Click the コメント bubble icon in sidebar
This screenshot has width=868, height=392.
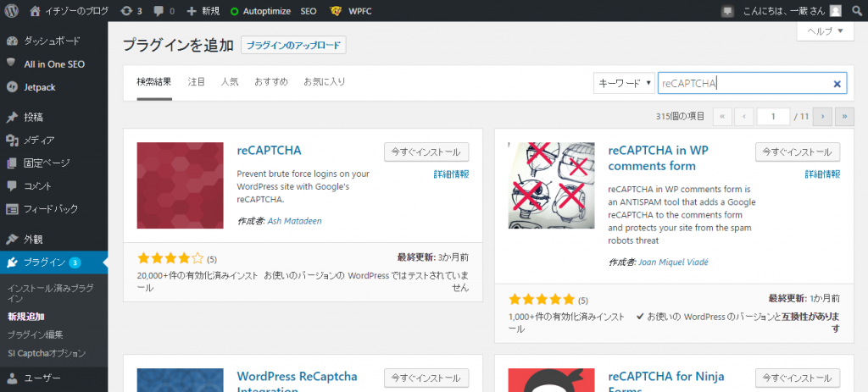pyautogui.click(x=12, y=186)
